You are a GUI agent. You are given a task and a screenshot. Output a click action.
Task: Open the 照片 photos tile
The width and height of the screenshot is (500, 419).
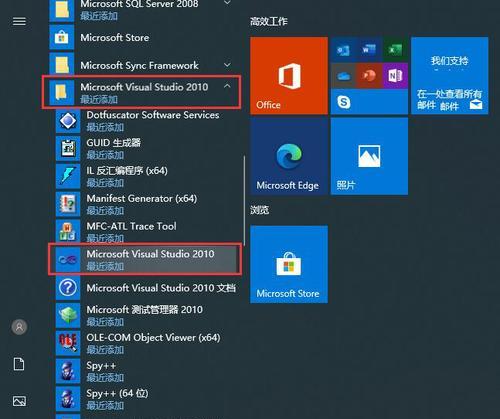coord(369,156)
